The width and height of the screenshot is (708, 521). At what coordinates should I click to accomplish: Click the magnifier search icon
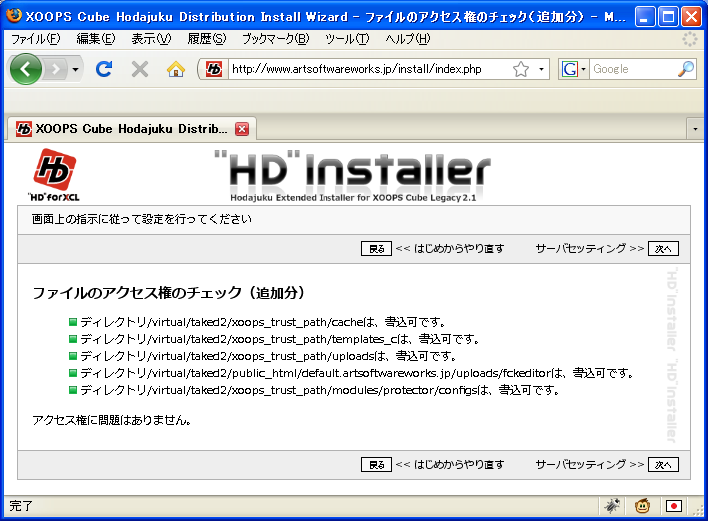pos(686,69)
